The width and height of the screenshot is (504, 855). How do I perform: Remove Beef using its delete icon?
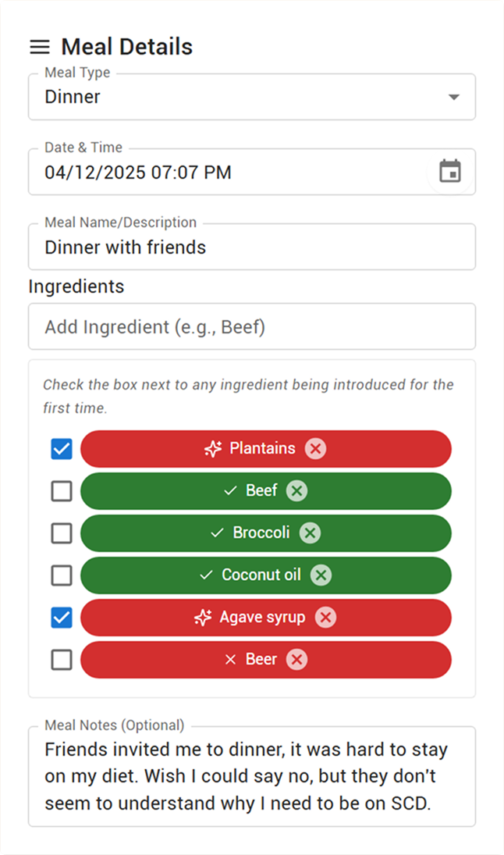tap(297, 491)
